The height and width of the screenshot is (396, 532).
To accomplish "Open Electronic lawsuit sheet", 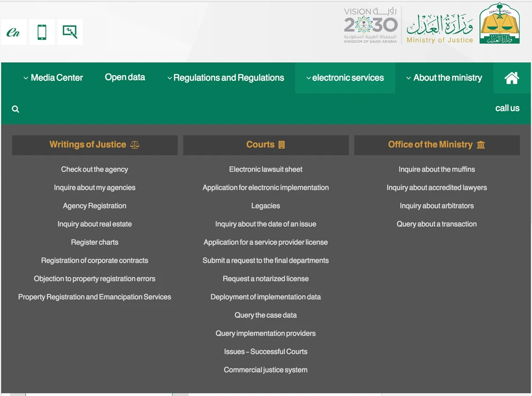I will (265, 169).
